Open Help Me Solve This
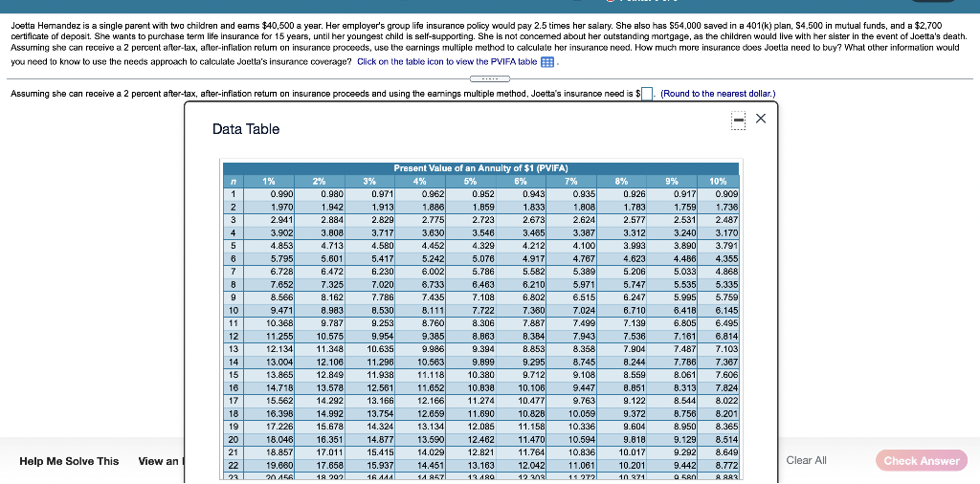The image size is (980, 484). click(69, 461)
